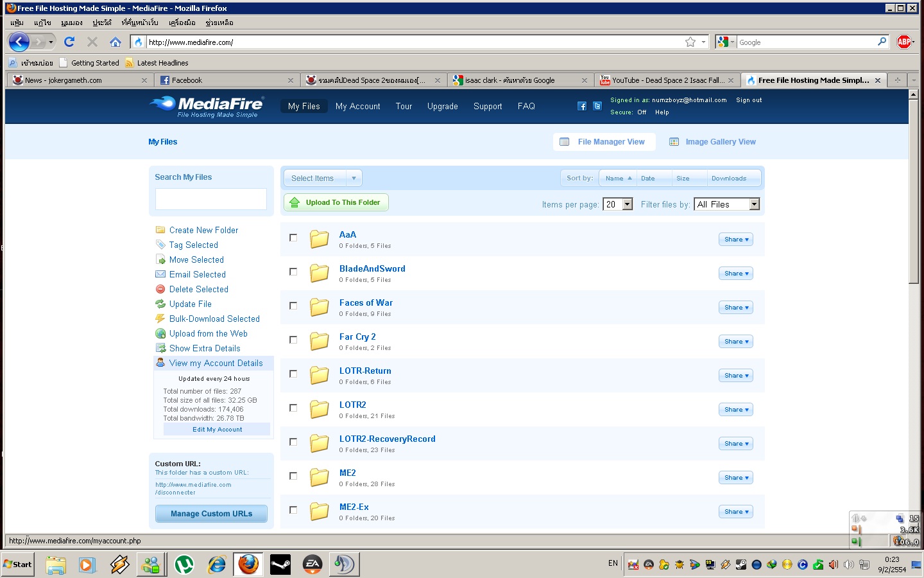924x578 pixels.
Task: Open uTorrent from the taskbar
Action: click(184, 565)
